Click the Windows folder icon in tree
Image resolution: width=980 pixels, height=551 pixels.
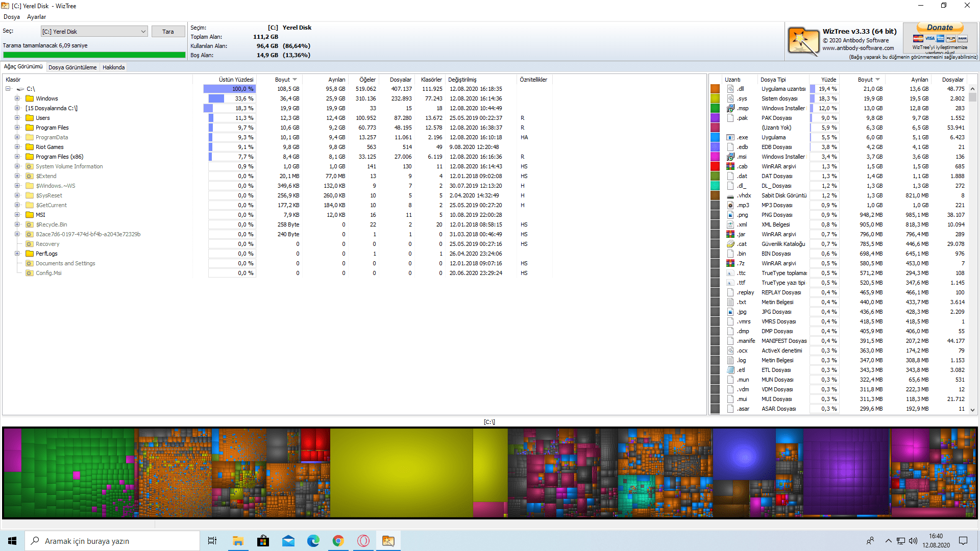pos(30,98)
